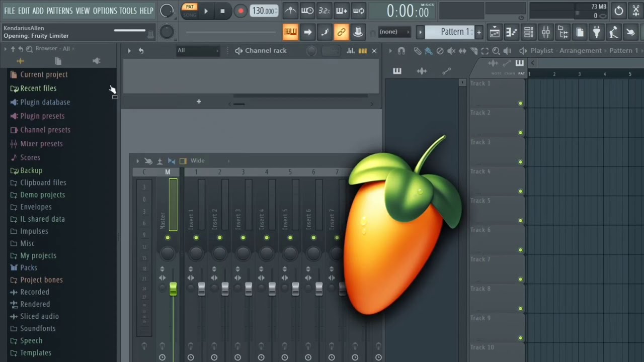Add a channel with plus button
Image resolution: width=644 pixels, height=362 pixels.
point(199,102)
